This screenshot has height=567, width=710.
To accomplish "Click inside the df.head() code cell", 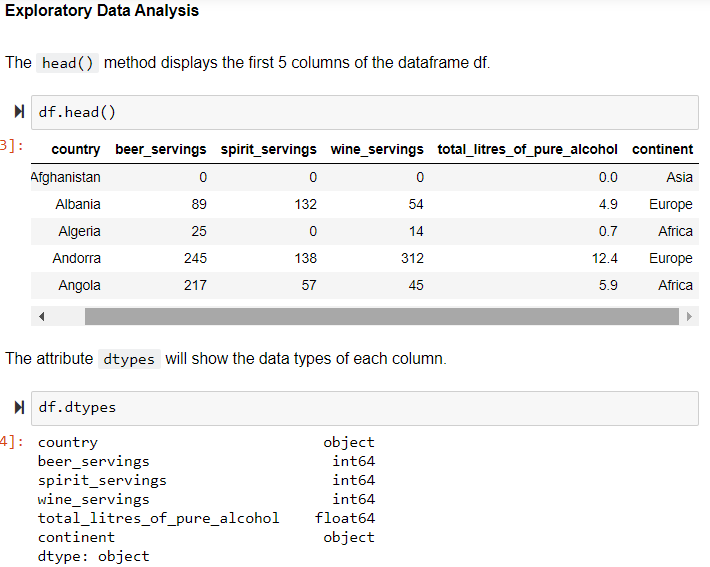I will pyautogui.click(x=365, y=112).
